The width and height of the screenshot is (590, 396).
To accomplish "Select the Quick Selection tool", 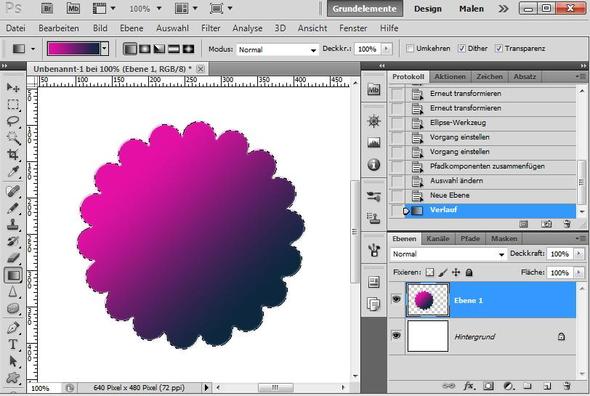I will [x=13, y=138].
